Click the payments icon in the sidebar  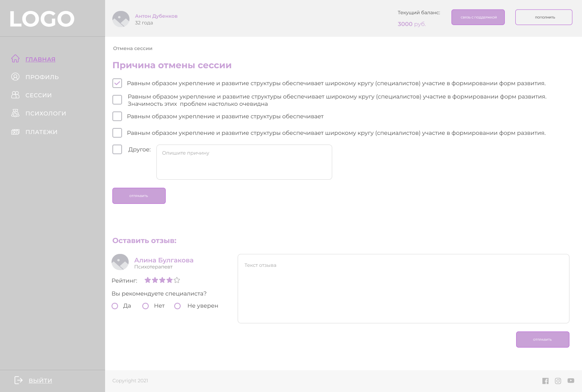coord(15,132)
